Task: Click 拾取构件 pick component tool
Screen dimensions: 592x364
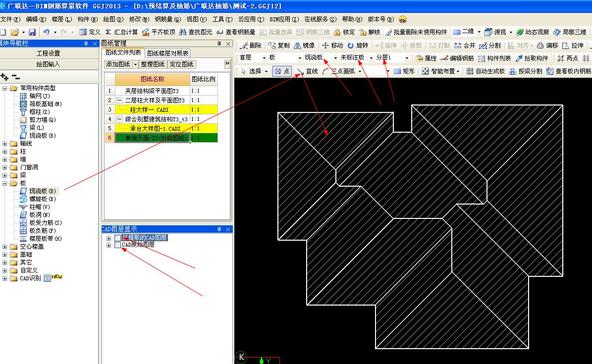Action: pyautogui.click(x=532, y=58)
